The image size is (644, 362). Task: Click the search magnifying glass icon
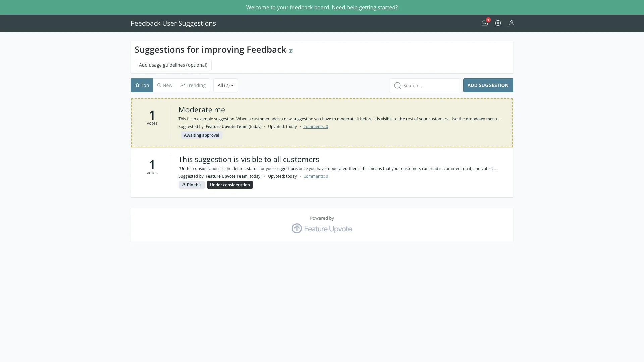tap(397, 85)
